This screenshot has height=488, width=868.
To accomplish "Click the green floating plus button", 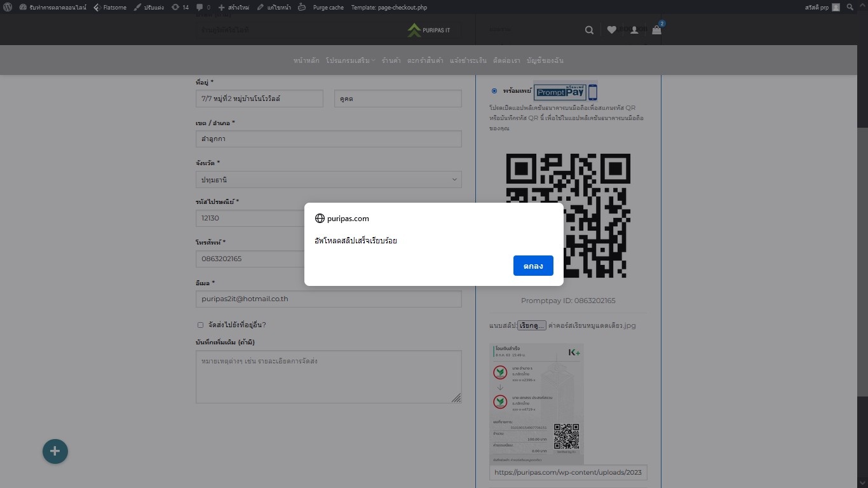I will 55,451.
